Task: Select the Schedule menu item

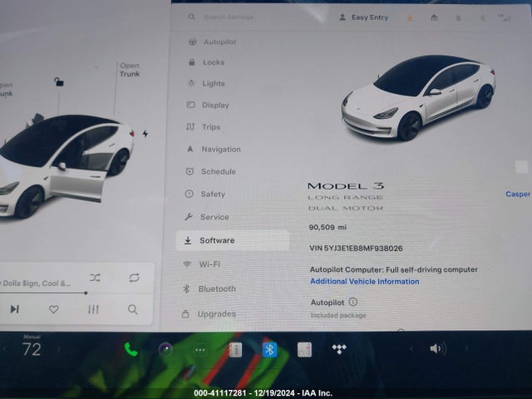Action: 210,172
